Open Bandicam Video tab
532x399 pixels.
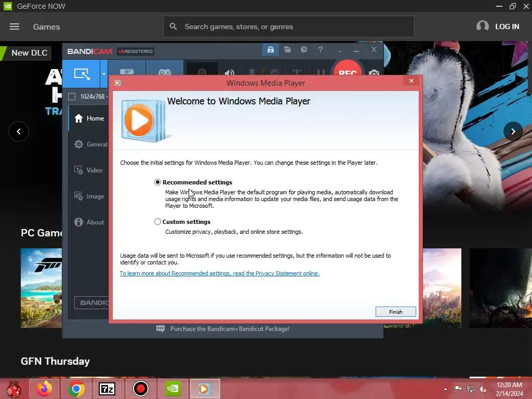(x=88, y=170)
